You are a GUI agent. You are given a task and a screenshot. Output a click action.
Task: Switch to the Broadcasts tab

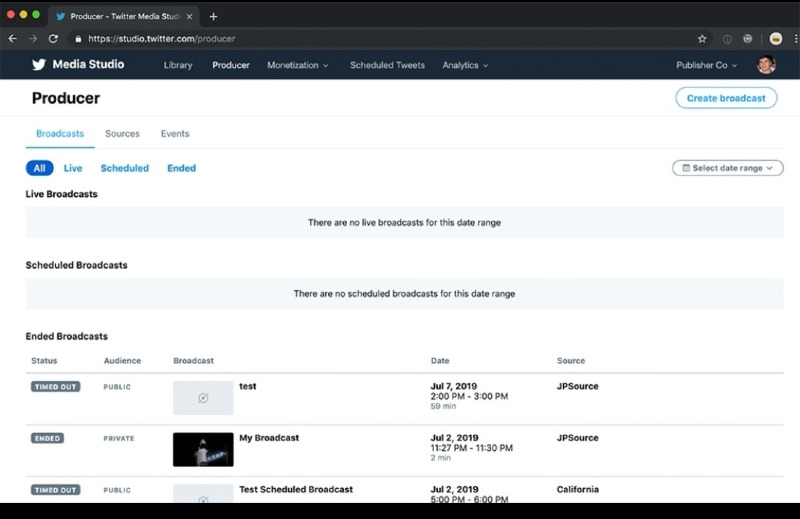click(x=60, y=134)
